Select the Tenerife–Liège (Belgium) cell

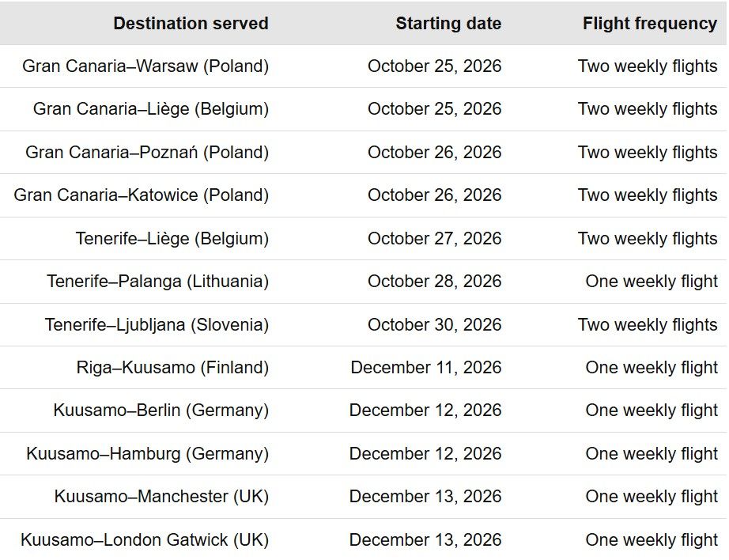[172, 238]
